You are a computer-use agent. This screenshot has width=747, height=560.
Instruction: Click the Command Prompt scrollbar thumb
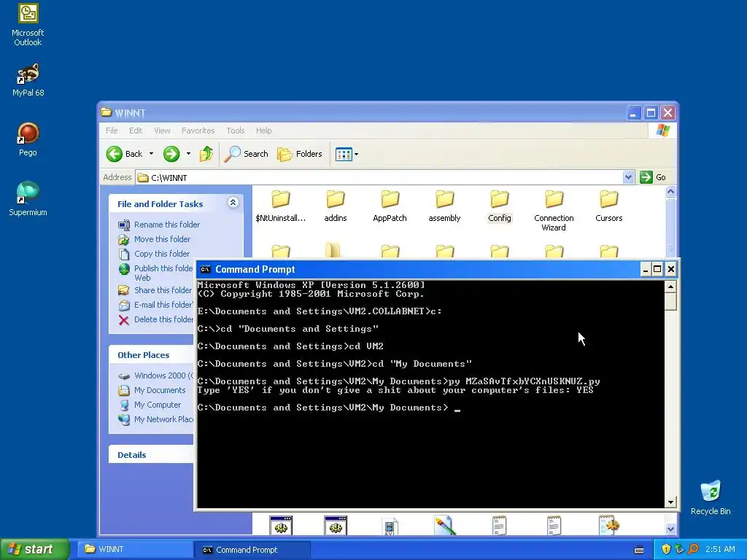(671, 301)
